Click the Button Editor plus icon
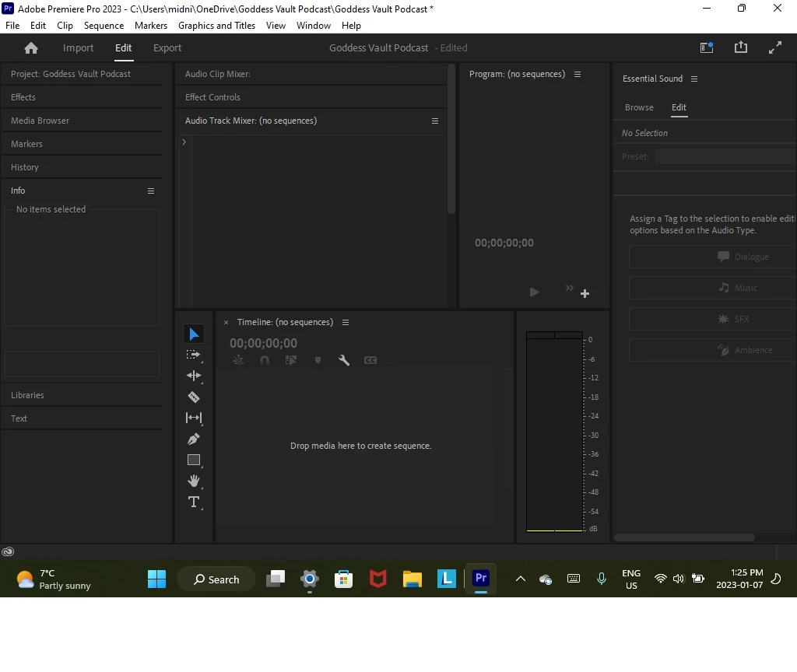Viewport: 797px width, 672px height. [585, 293]
